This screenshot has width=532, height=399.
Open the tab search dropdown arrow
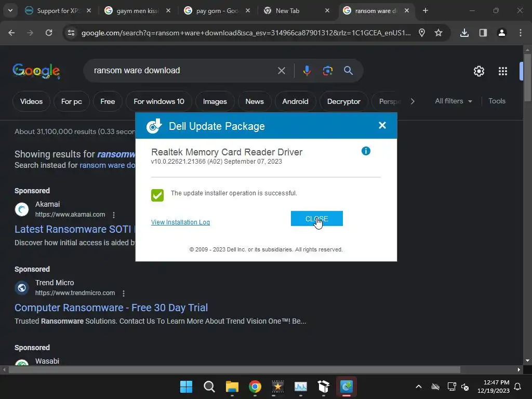[x=10, y=10]
